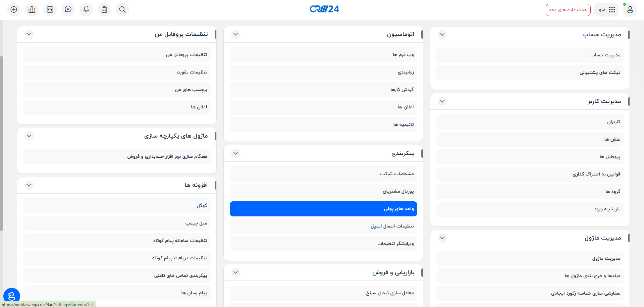Open the reports bar chart icon
Screen dimensions: 644x307
pos(32,9)
